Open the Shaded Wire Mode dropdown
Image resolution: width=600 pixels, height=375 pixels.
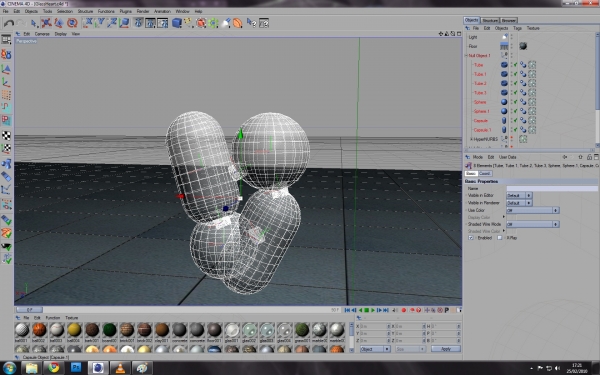[x=533, y=224]
